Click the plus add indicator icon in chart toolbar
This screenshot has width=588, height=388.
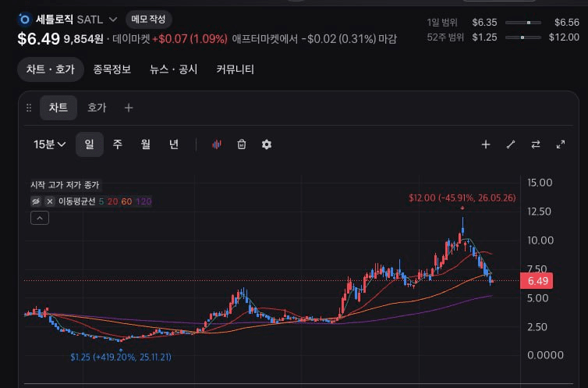(486, 144)
